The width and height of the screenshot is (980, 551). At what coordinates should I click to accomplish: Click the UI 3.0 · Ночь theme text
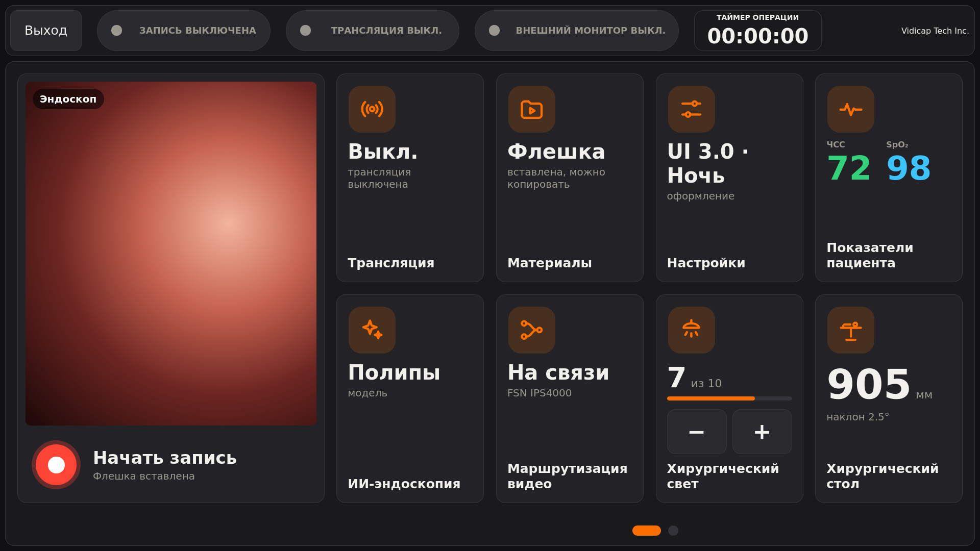[708, 163]
